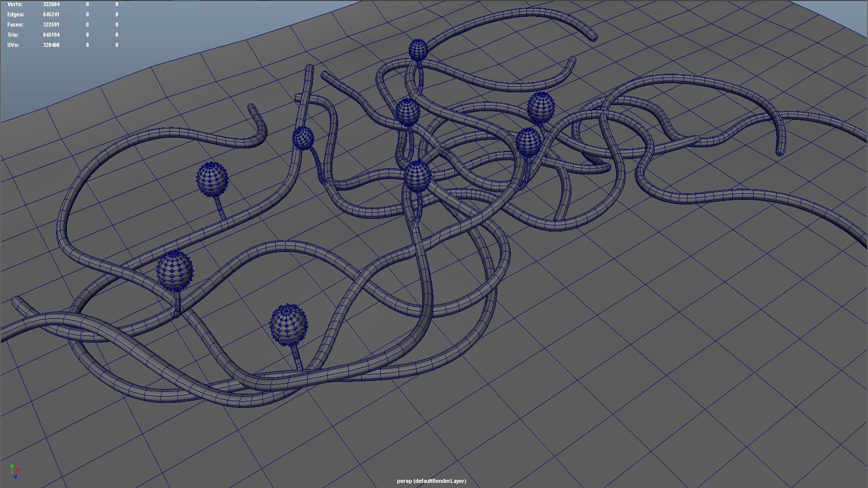This screenshot has height=488, width=868.
Task: Select the "UVs:" heads-up display label
Action: [x=13, y=45]
